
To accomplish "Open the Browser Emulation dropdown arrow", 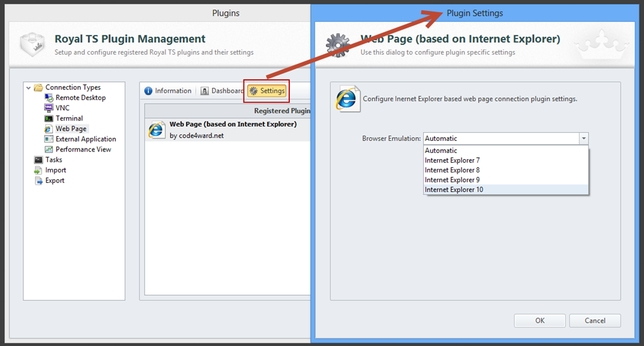I will coord(584,138).
